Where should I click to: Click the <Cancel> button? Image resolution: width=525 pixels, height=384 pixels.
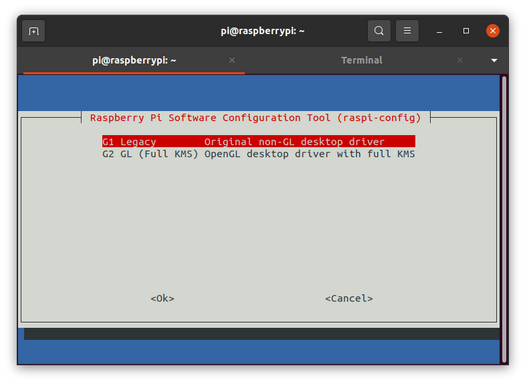[349, 298]
